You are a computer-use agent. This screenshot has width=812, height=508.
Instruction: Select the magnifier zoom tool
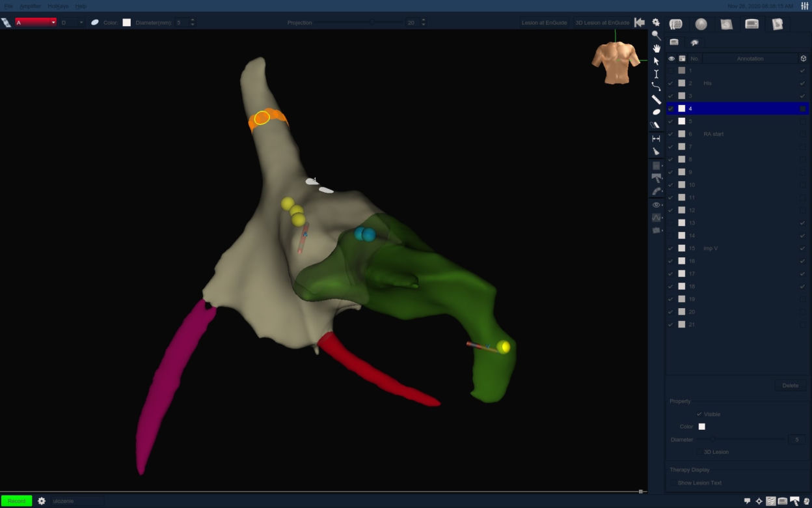(x=656, y=35)
